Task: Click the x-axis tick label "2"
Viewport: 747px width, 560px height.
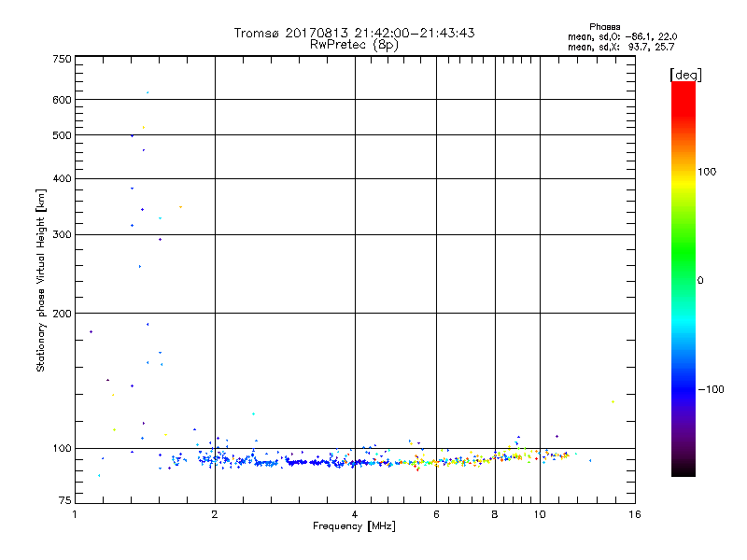Action: click(215, 514)
